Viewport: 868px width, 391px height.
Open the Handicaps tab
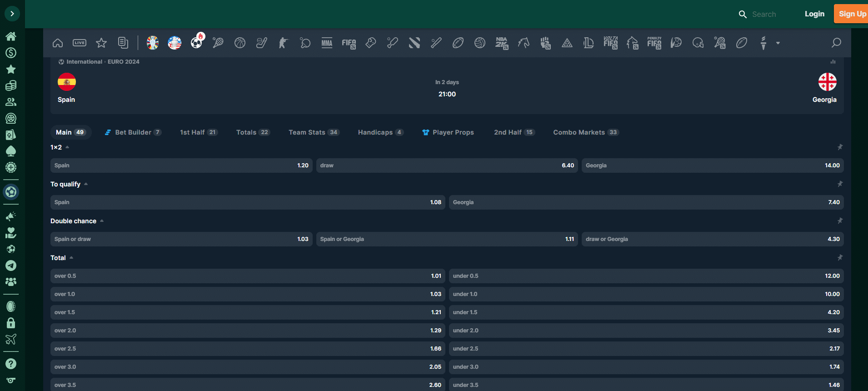pos(380,132)
